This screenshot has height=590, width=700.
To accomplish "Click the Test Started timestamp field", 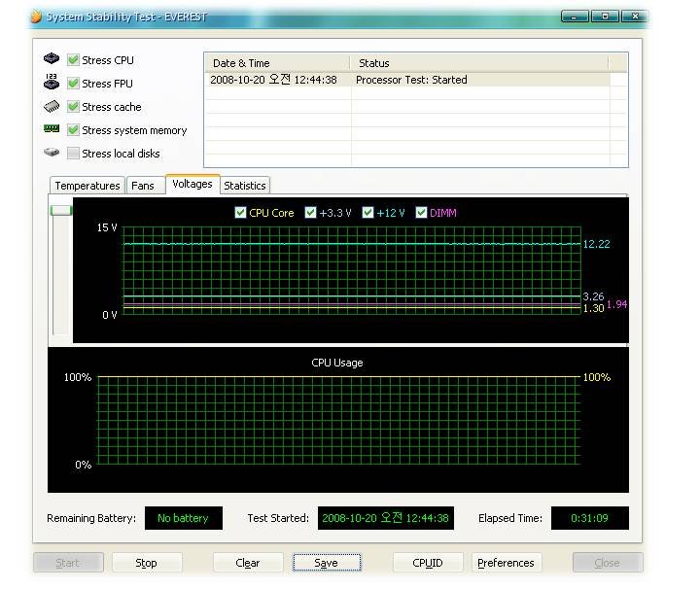I will 386,518.
